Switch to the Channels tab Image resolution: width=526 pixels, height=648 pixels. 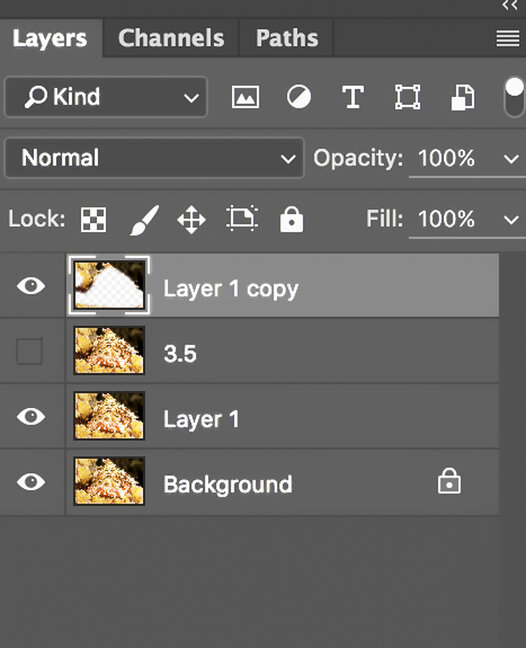coord(171,38)
